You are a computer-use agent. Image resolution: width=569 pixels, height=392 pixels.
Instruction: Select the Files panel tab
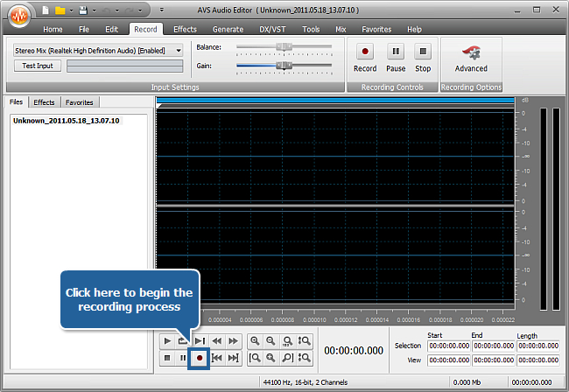click(x=16, y=101)
